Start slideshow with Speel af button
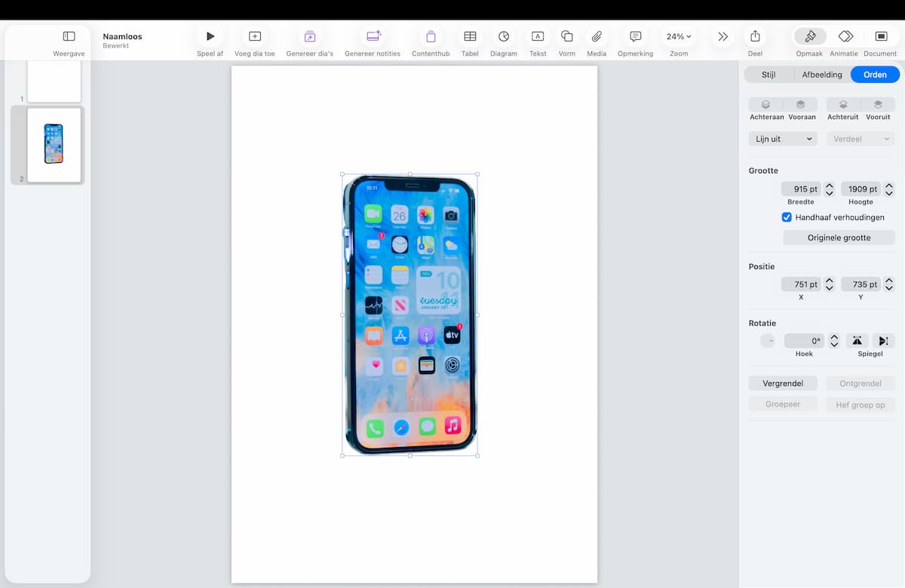 (x=210, y=36)
